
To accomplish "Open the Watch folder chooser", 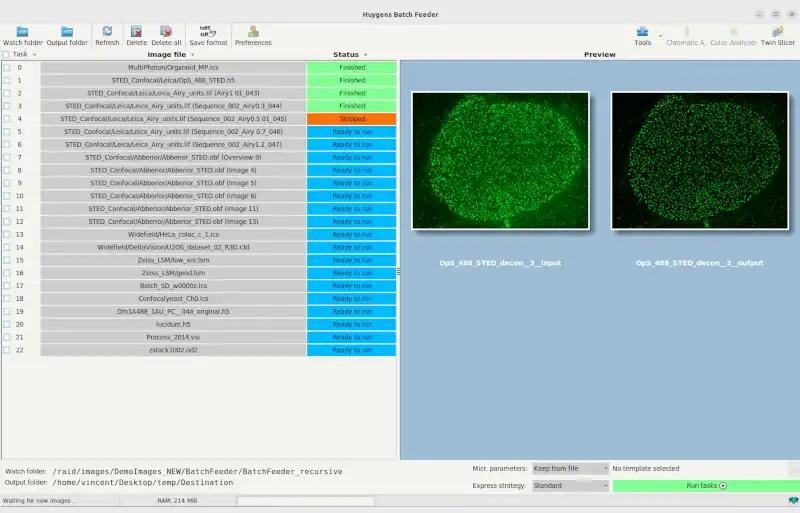I will pyautogui.click(x=22, y=36).
